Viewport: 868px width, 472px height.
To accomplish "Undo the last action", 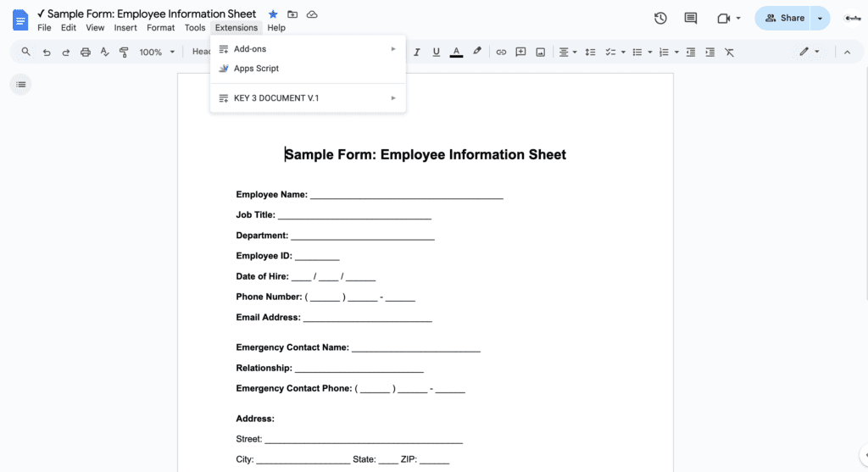I will coord(47,52).
